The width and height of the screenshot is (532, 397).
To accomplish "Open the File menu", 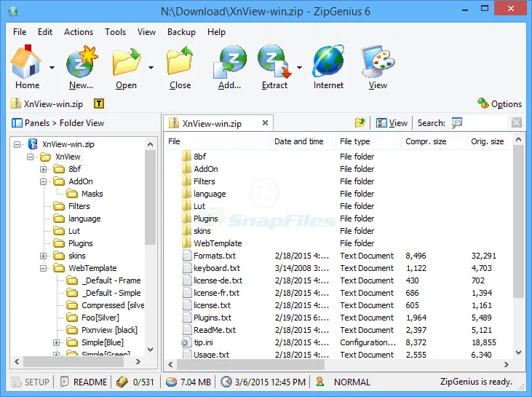I will [x=20, y=32].
